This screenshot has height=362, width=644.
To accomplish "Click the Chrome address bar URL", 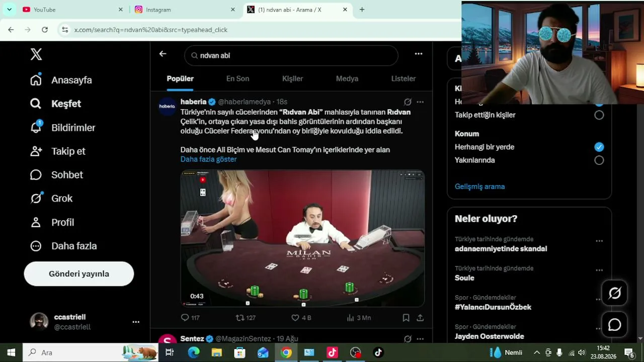I will click(x=151, y=30).
